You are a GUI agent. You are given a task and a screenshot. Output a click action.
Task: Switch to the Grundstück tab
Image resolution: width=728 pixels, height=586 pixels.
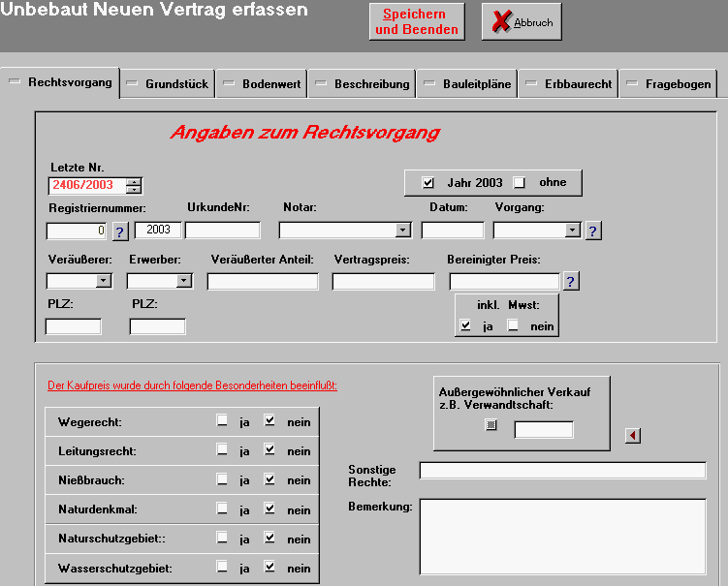pos(168,84)
